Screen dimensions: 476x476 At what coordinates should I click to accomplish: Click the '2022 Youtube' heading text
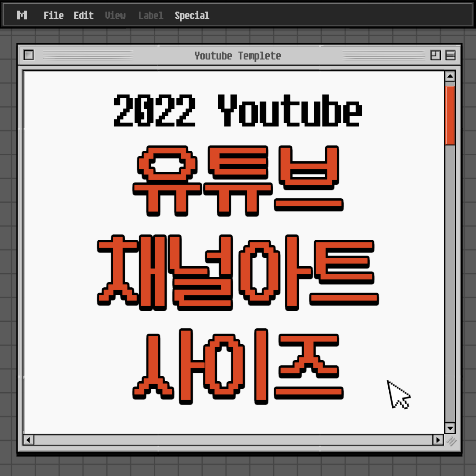(x=238, y=111)
